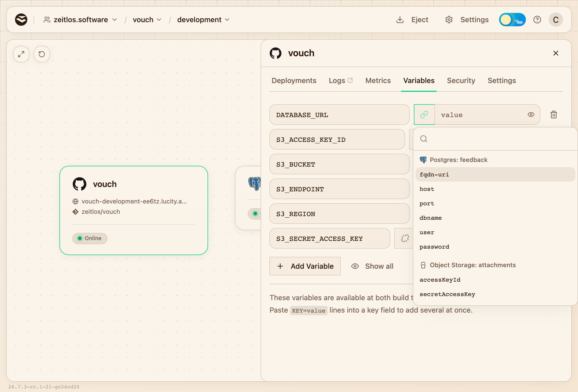The height and width of the screenshot is (392, 578).
Task: Click the S3_ENDPOINT key field
Action: [339, 189]
